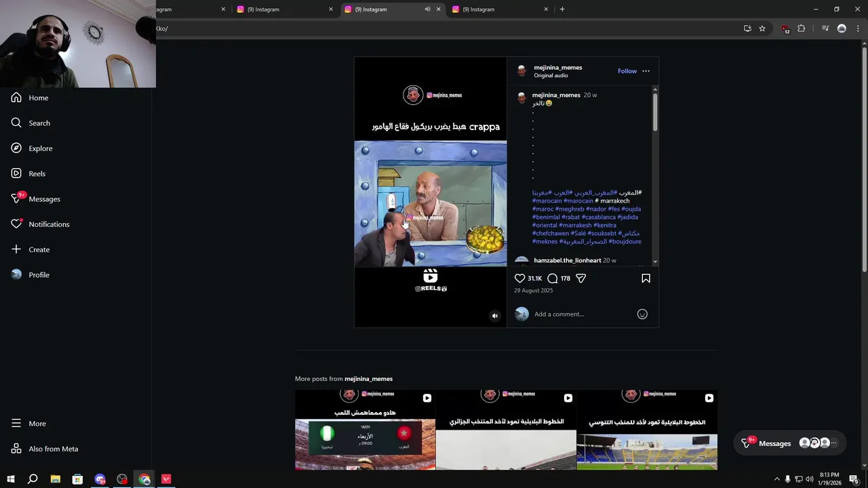Open browser Extensions puzzle icon
This screenshot has width=868, height=488.
802,28
